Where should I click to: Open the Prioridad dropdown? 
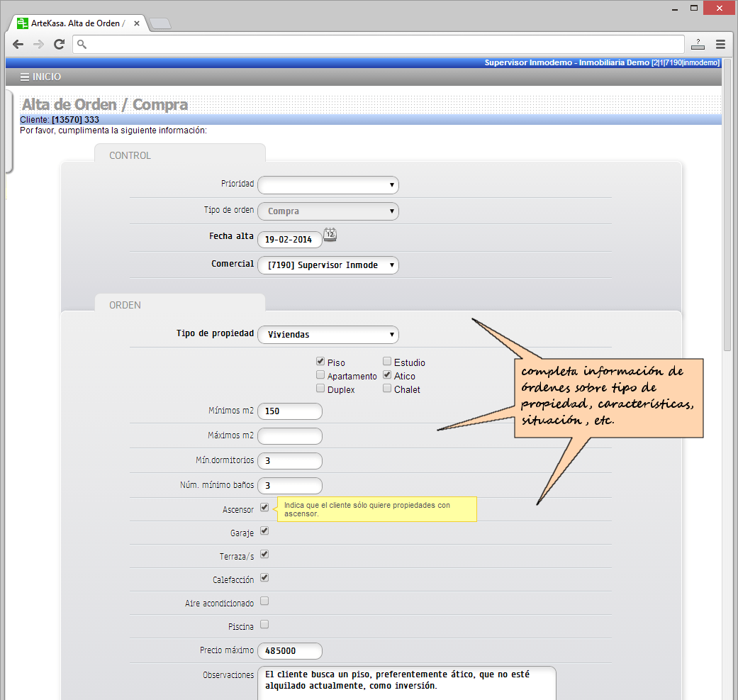click(x=328, y=185)
